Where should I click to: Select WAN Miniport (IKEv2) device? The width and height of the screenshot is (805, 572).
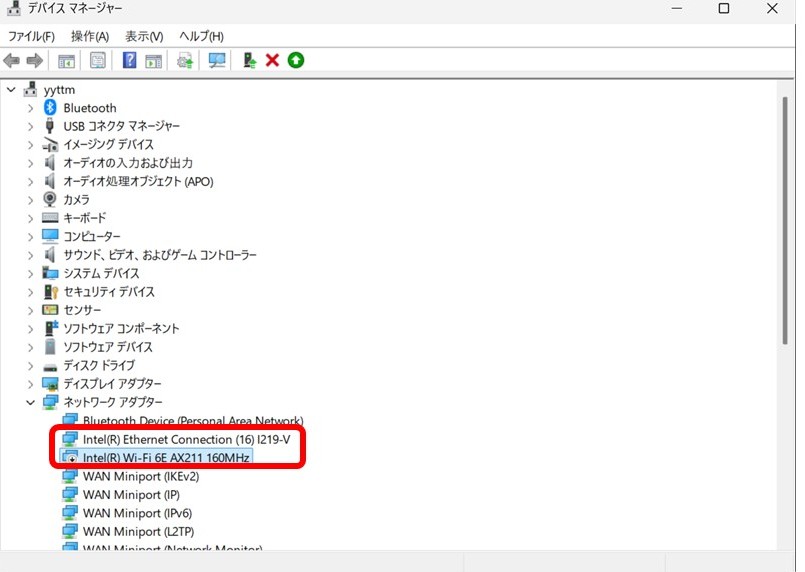(141, 476)
